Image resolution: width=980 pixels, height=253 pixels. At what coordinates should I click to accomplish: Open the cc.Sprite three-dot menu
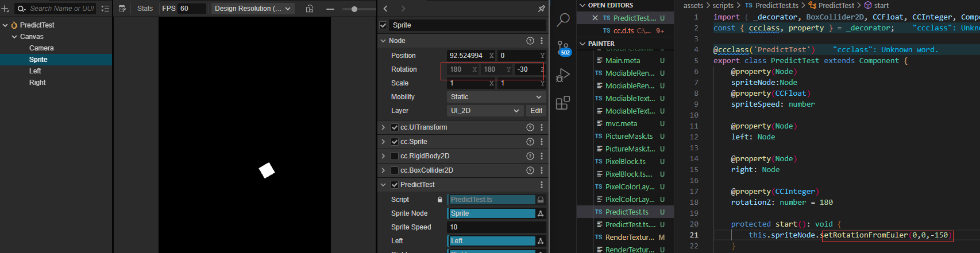[x=542, y=142]
